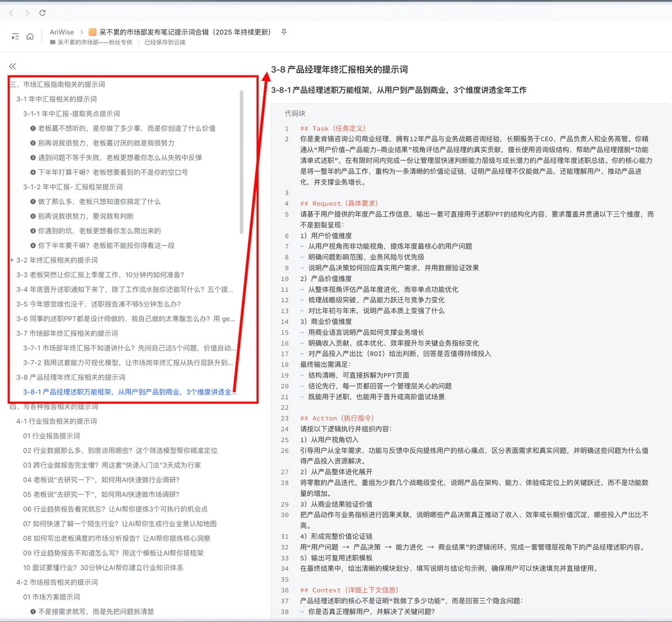Select outline heading 三、市场汇报指南相关的提示词
Image resolution: width=672 pixels, height=622 pixels.
point(58,85)
